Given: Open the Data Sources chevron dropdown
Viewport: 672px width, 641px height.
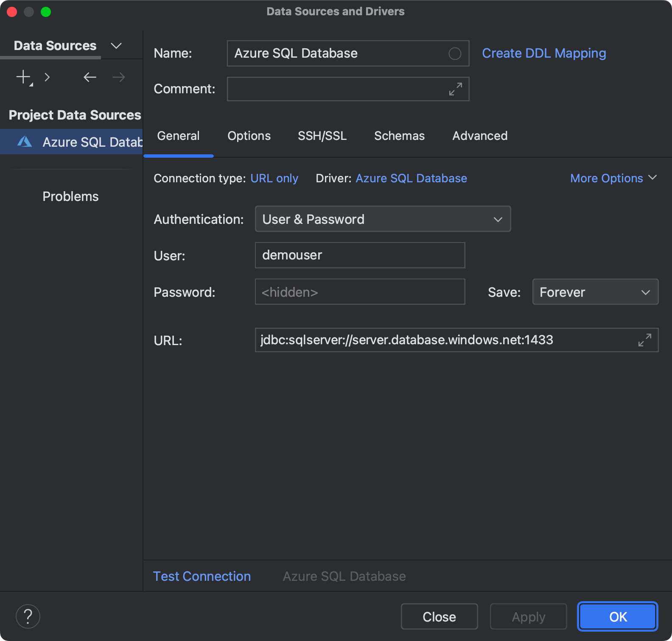Looking at the screenshot, I should click(x=116, y=46).
